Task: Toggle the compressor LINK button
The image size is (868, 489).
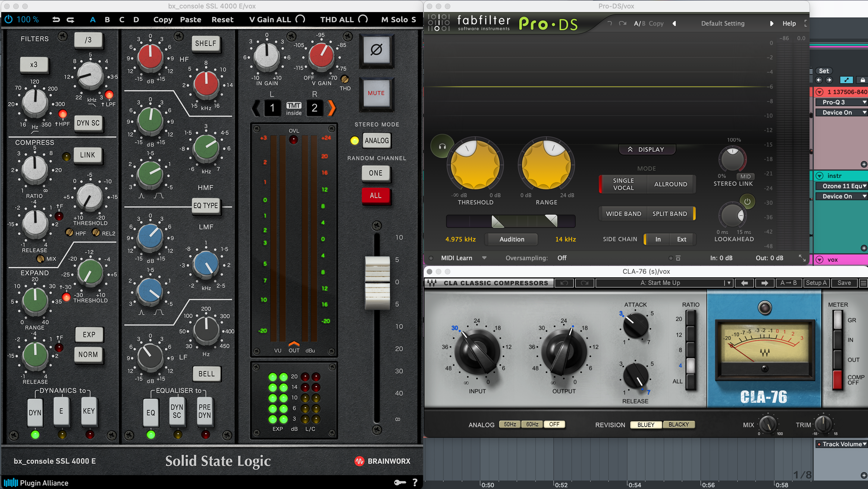Action: (88, 155)
